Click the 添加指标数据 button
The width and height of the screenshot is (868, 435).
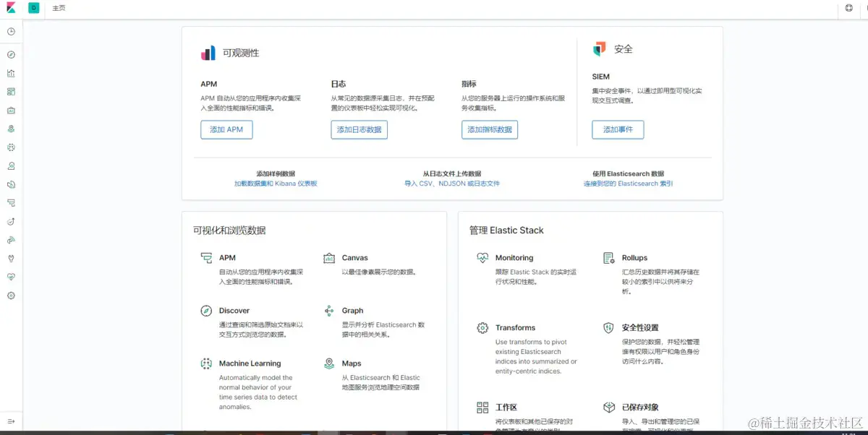490,129
